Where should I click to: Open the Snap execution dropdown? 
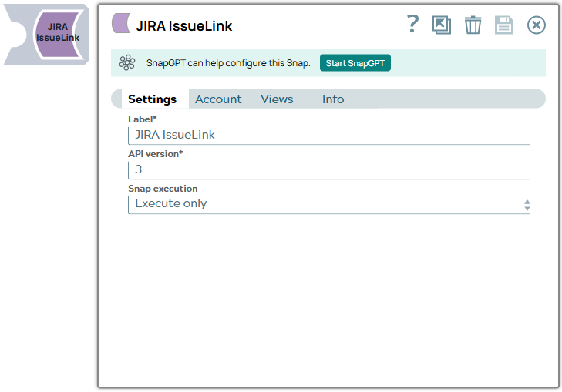pos(329,204)
